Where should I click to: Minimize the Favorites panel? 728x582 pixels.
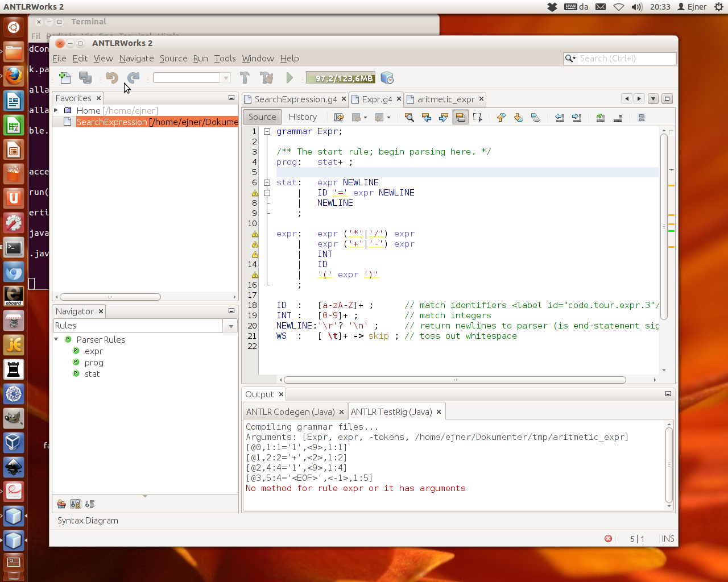(x=231, y=98)
